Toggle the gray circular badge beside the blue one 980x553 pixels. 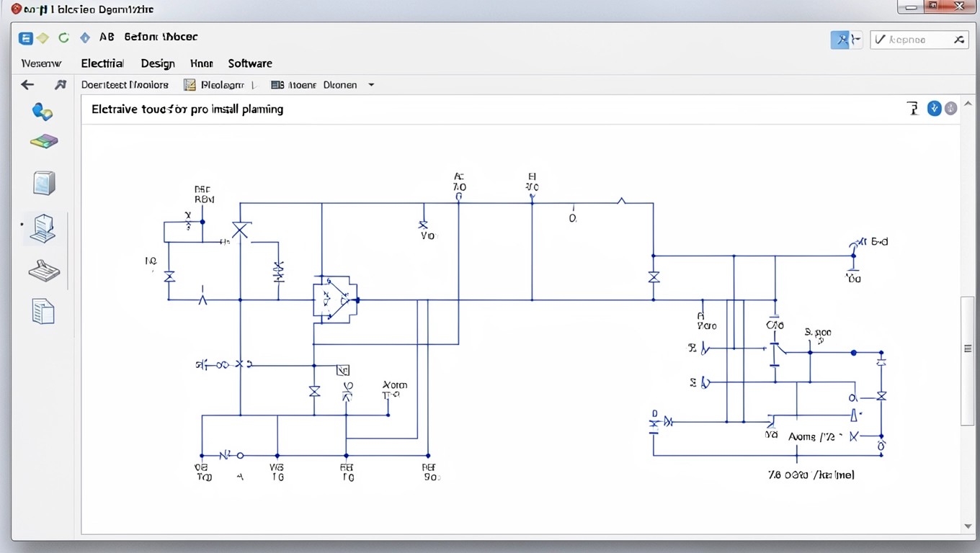tap(950, 108)
